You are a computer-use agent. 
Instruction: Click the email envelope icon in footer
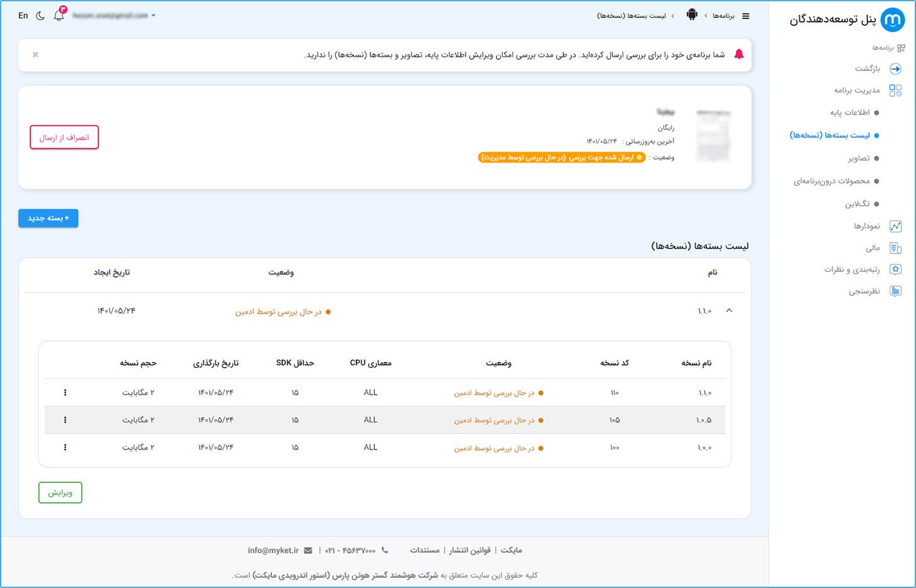coord(308,550)
